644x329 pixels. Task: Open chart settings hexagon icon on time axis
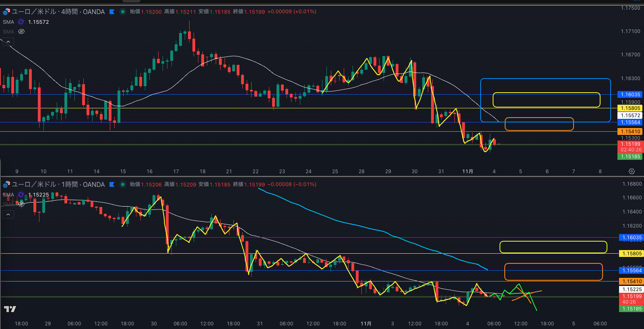pyautogui.click(x=632, y=172)
